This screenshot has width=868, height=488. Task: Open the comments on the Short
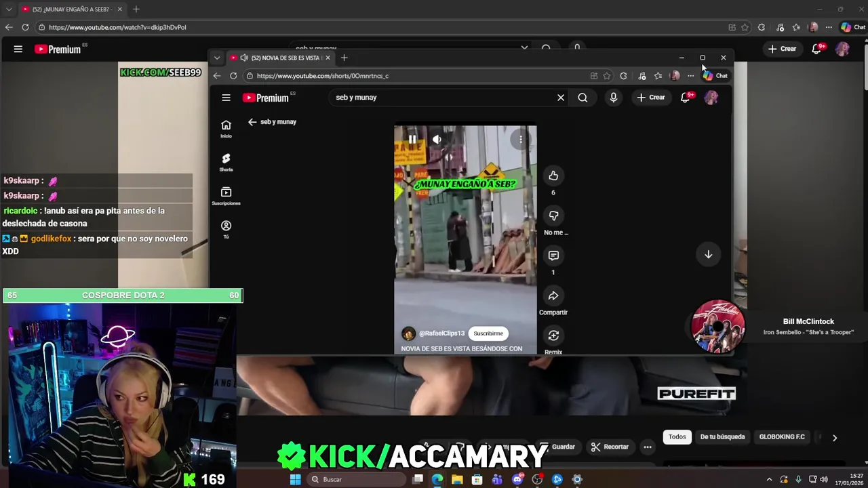(553, 256)
